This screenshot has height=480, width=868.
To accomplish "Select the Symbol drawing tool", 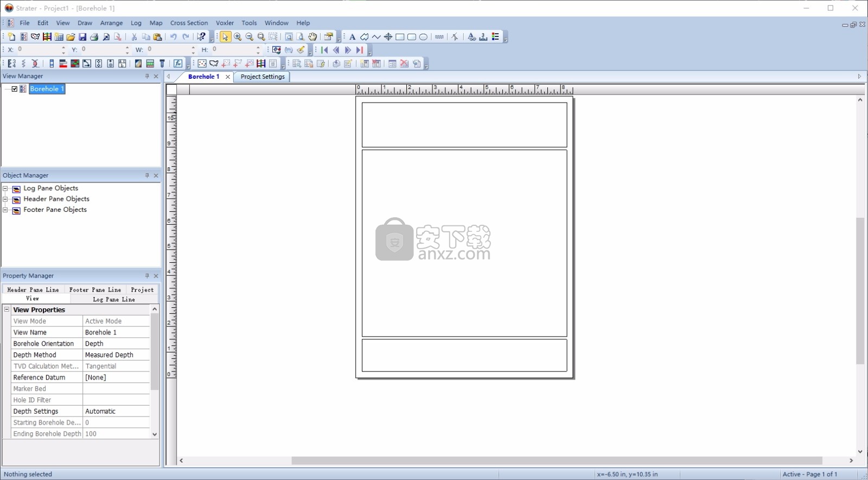I will pyautogui.click(x=388, y=37).
